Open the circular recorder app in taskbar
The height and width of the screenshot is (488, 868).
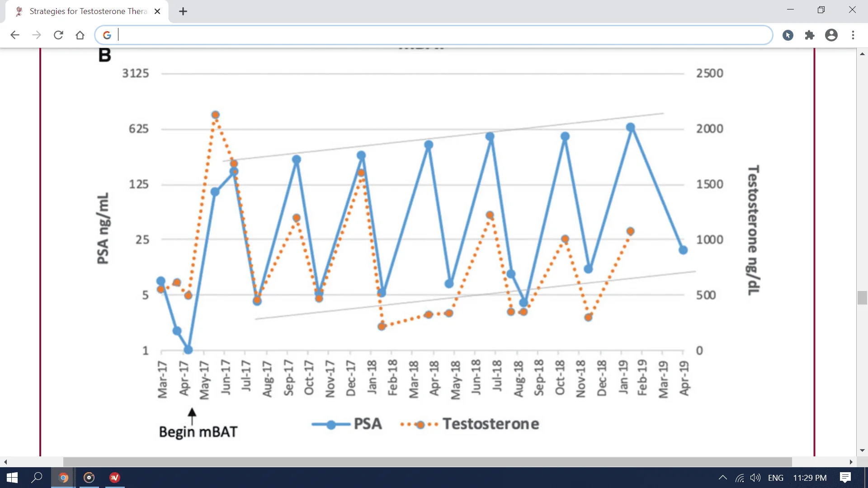click(x=89, y=478)
